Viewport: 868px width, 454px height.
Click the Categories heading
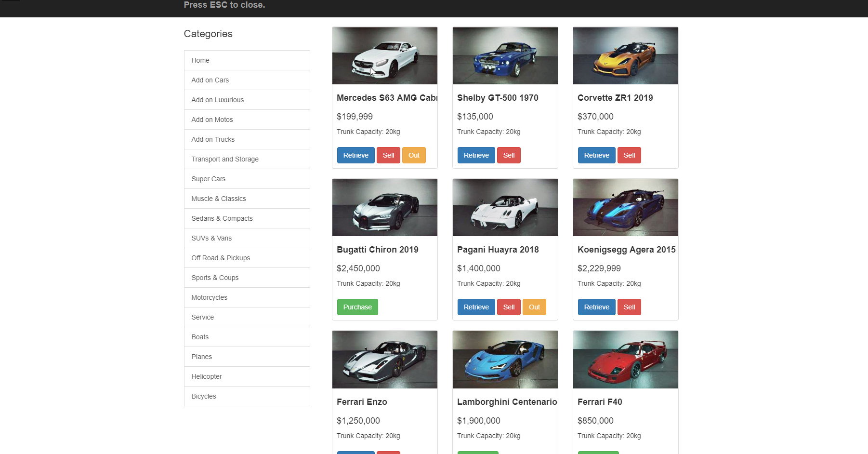[208, 34]
